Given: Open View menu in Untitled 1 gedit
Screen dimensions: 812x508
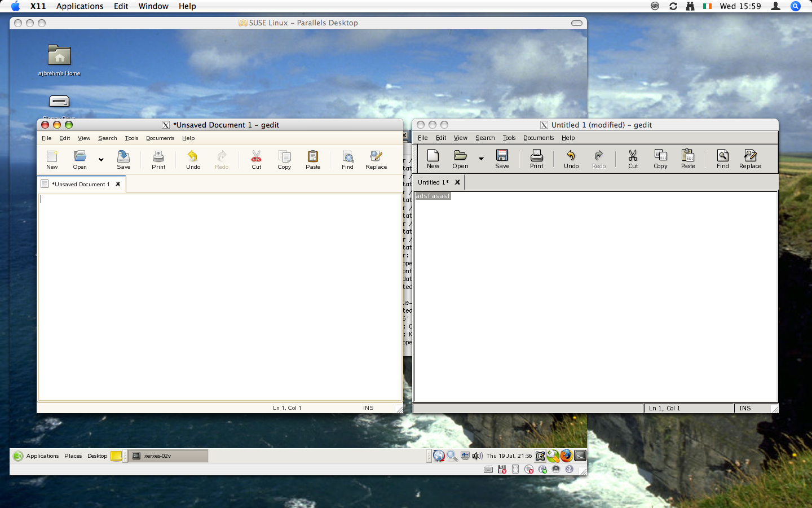Looking at the screenshot, I should [461, 138].
